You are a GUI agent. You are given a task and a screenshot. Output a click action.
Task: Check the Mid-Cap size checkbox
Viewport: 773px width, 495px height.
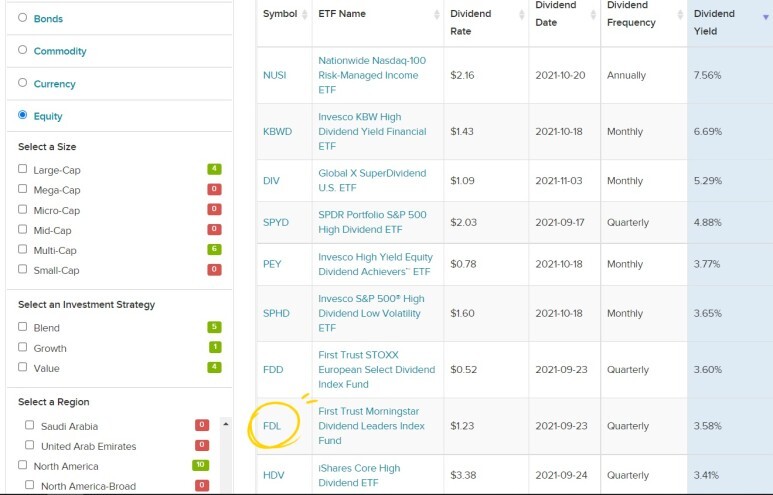(22, 229)
